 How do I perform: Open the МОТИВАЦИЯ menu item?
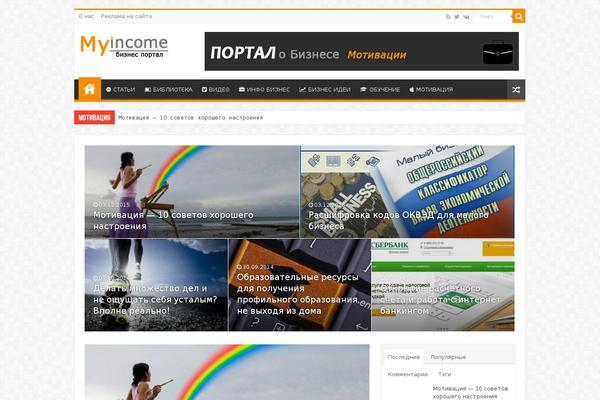[x=431, y=90]
